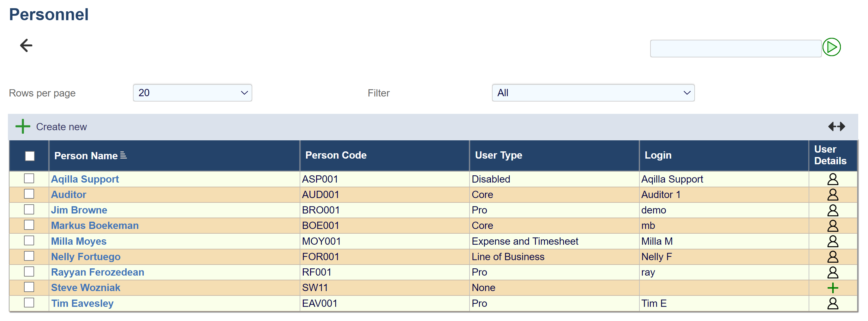Expand the Filter dropdown
This screenshot has height=321, width=868.
pyautogui.click(x=593, y=93)
